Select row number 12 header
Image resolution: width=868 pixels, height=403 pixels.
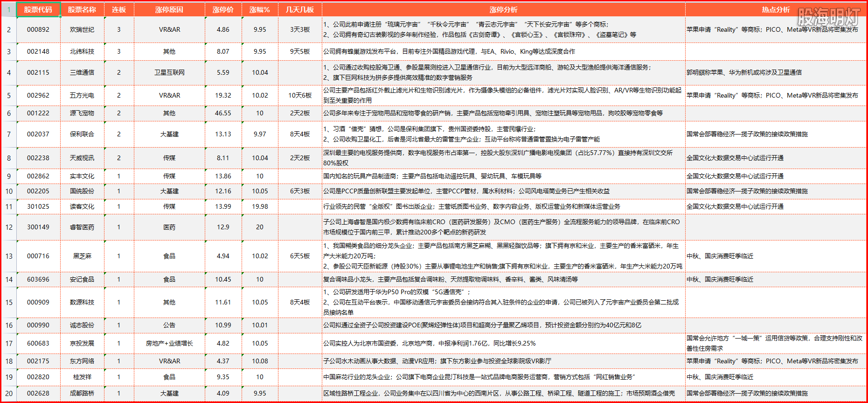pos(9,227)
